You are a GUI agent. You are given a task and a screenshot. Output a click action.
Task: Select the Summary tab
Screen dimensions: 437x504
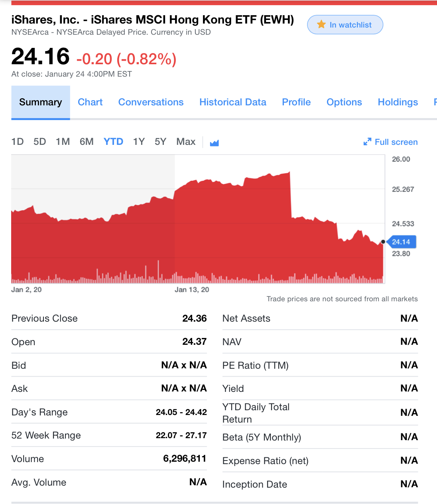point(41,102)
